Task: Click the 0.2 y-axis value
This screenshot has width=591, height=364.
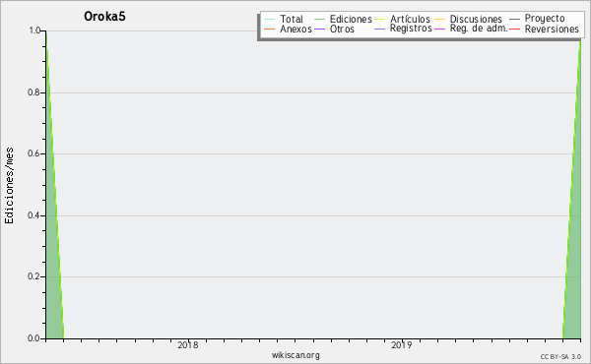Action: point(33,276)
